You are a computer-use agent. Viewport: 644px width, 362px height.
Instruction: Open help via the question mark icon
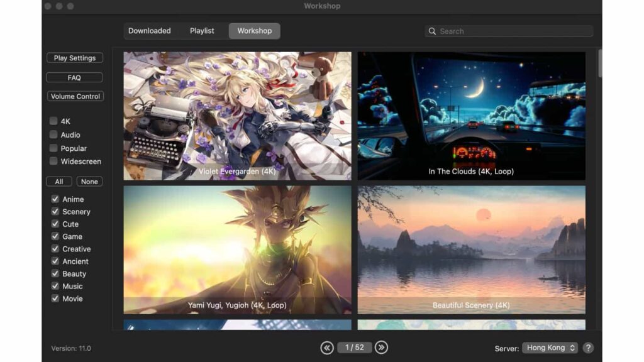[588, 347]
